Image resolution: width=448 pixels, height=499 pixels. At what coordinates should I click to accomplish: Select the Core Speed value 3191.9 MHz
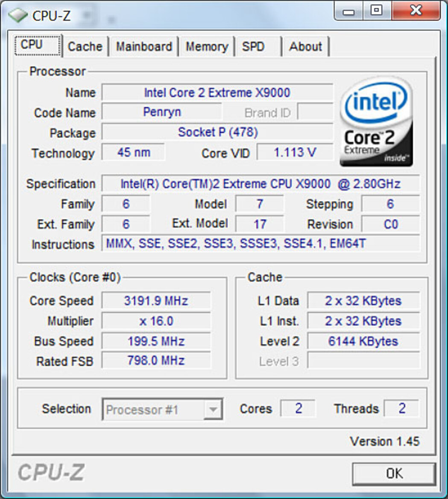pos(156,301)
